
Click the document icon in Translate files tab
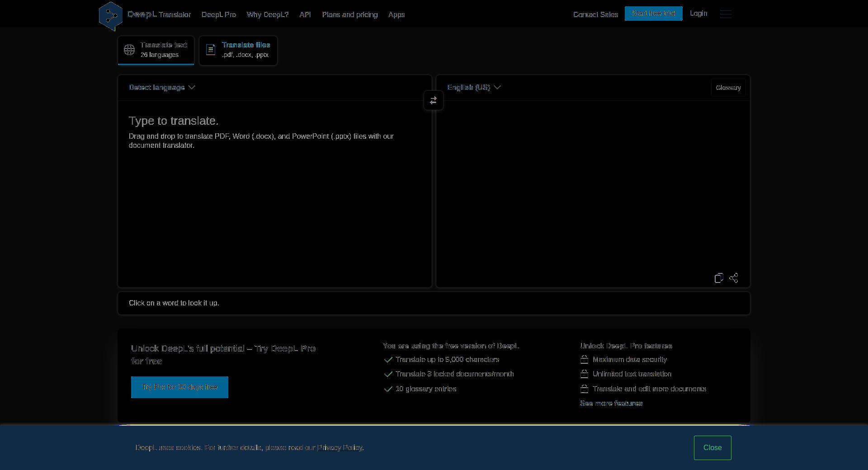(x=211, y=50)
